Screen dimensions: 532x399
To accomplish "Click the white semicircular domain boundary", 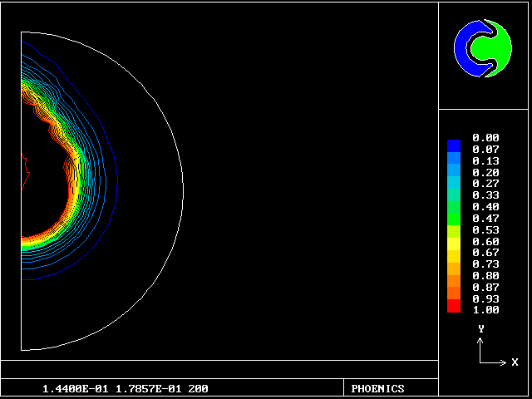I will 182,190.
